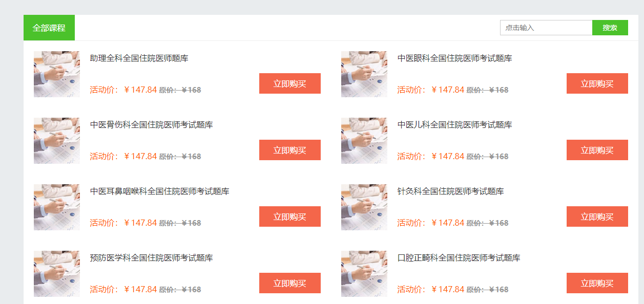Open 中医骨伤科全国住院医师考试题库 course title
This screenshot has height=304, width=644.
[152, 125]
